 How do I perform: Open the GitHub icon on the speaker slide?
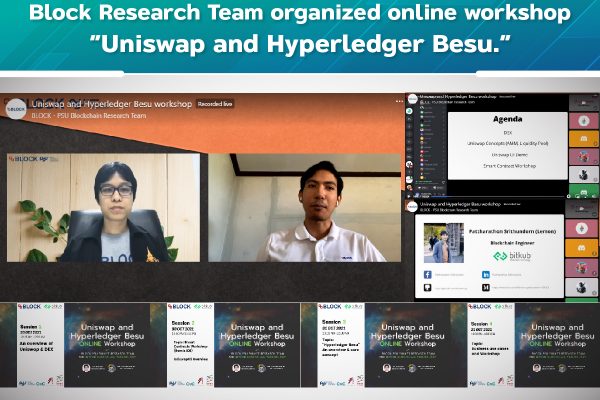point(427,287)
